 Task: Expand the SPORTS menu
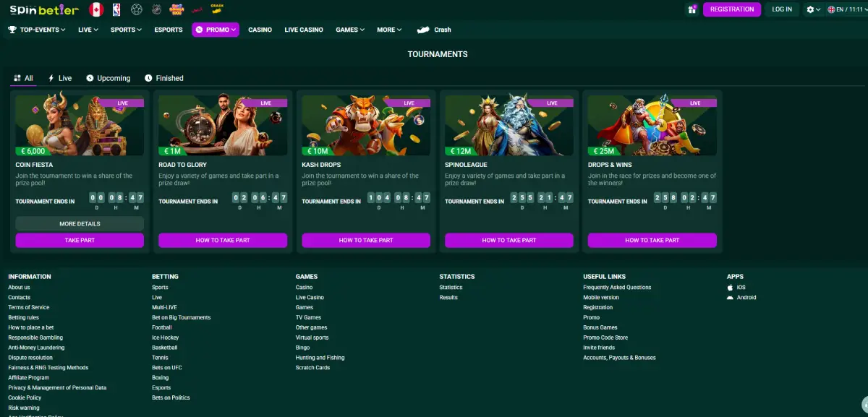pyautogui.click(x=127, y=30)
